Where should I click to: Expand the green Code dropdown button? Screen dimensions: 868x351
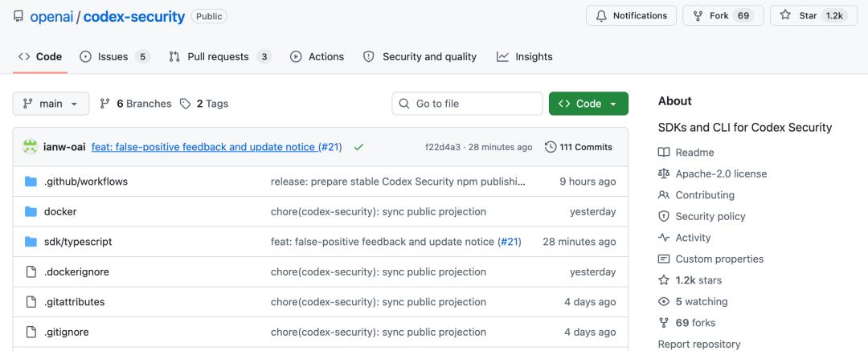tap(588, 104)
